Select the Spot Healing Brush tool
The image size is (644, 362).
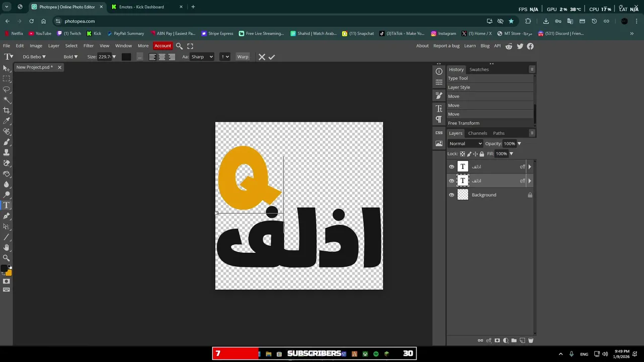point(7,132)
